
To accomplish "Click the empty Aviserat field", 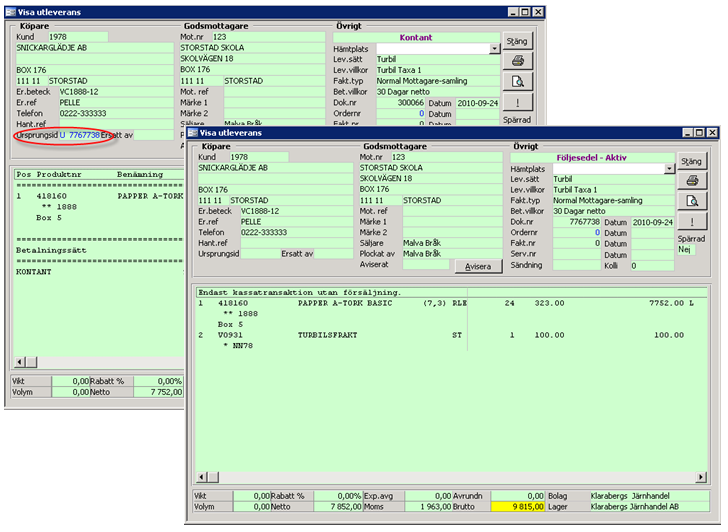I will (426, 264).
